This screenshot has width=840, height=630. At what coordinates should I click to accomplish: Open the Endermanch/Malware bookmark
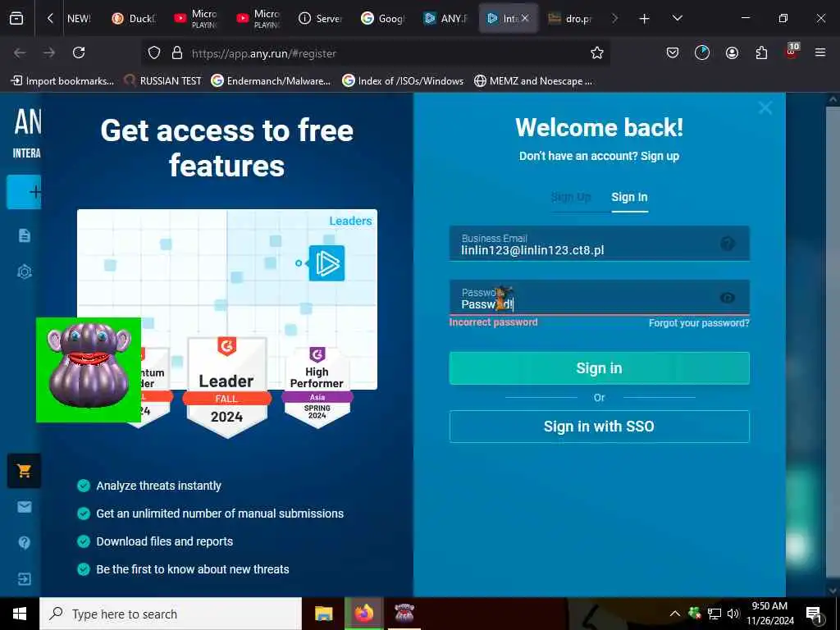coord(271,81)
